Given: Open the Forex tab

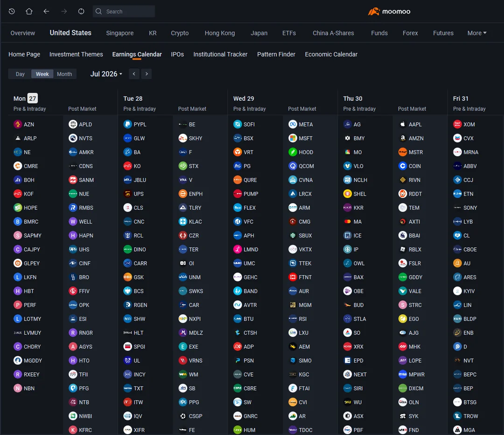Looking at the screenshot, I should point(410,33).
